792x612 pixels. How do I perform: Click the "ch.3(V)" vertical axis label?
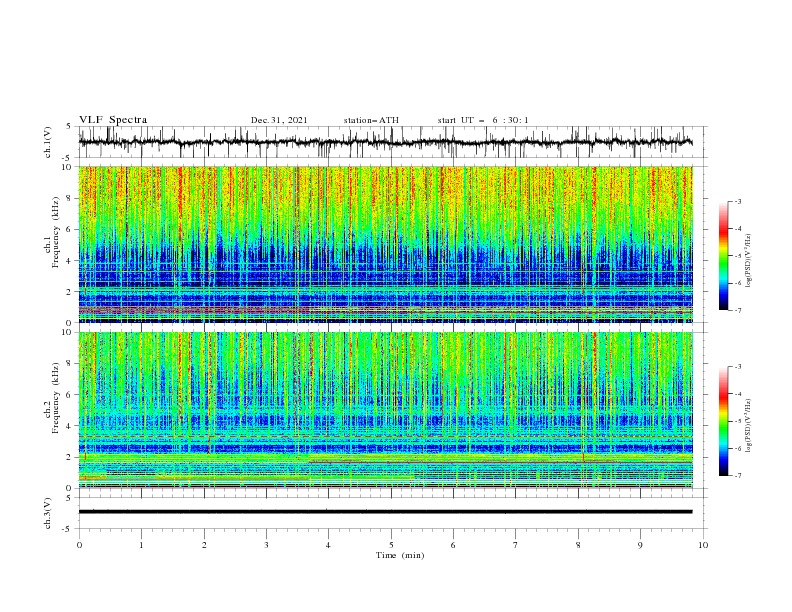click(48, 513)
